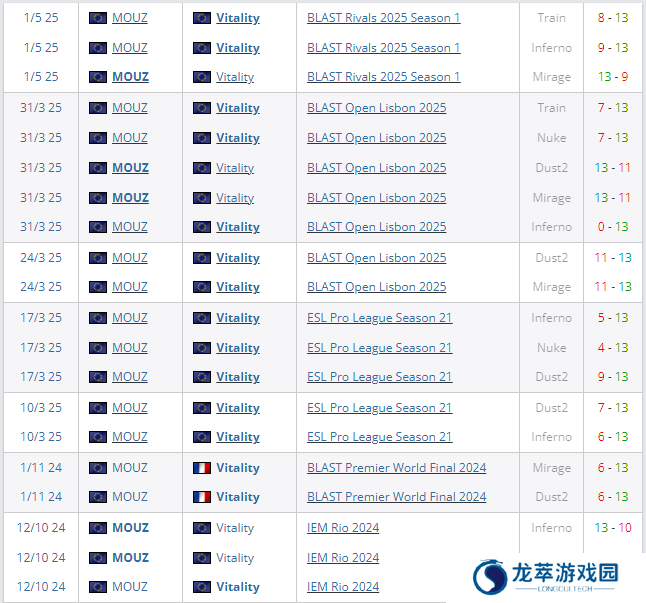Click Vitality flag icon in 24/3 25 Dust2 row
Screen dimensions: 646x603
coord(202,258)
